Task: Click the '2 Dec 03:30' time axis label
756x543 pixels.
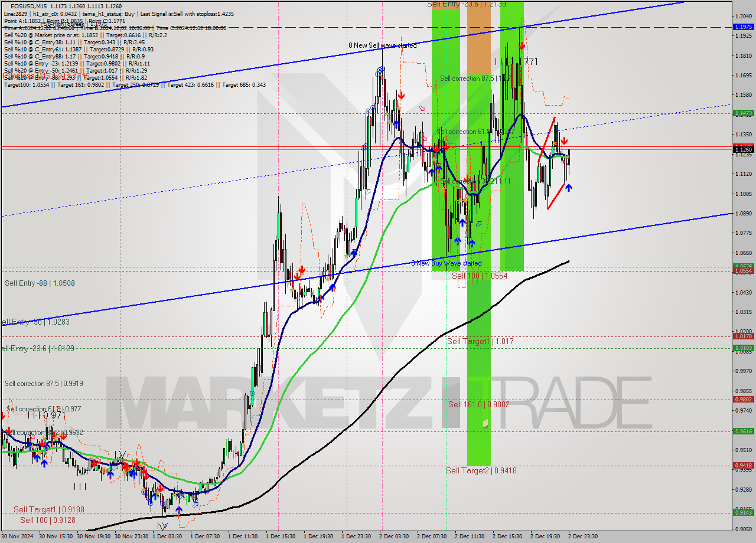Action: 395,537
